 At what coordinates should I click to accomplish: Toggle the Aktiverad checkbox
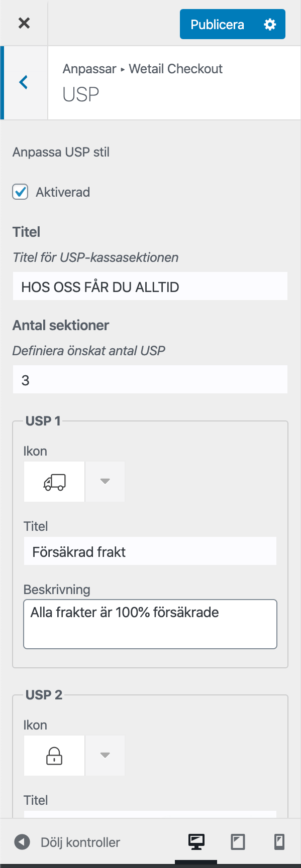[20, 192]
